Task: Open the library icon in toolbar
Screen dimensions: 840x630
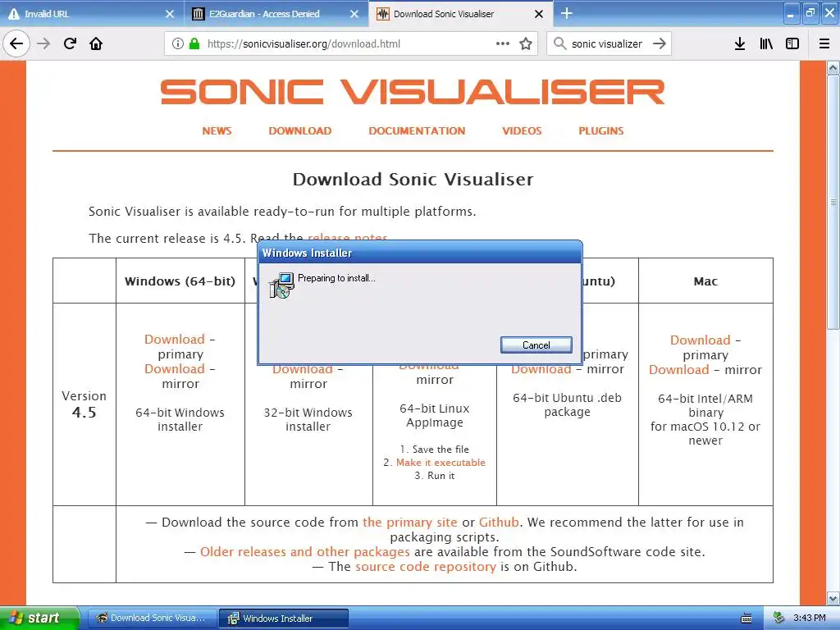Action: click(x=766, y=43)
